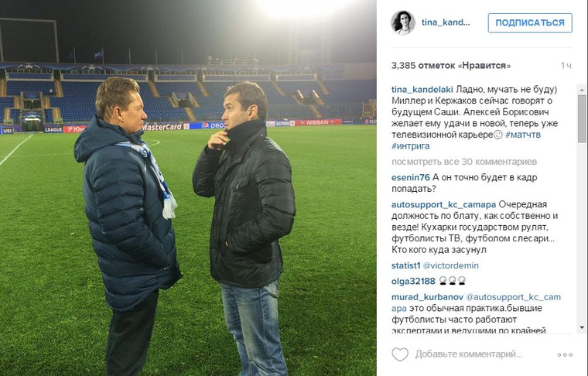
Task: Open murad_kurbanov commenter profile
Action: click(x=428, y=297)
